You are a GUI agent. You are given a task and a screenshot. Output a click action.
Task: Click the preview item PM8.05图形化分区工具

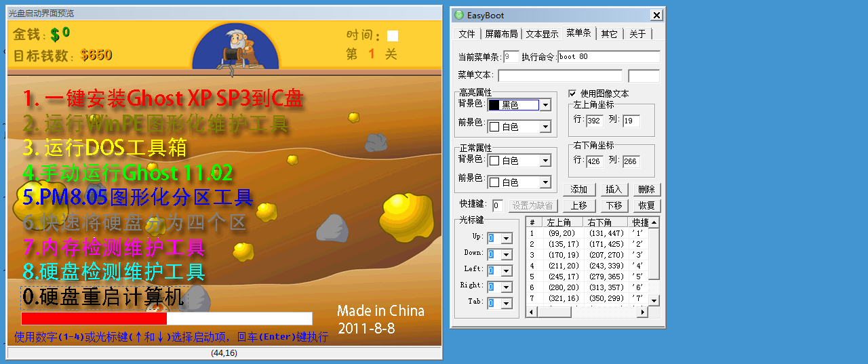coord(138,197)
